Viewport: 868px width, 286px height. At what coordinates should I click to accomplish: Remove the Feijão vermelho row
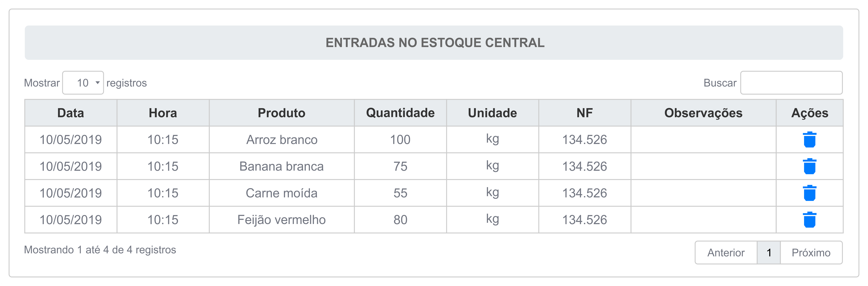click(809, 220)
